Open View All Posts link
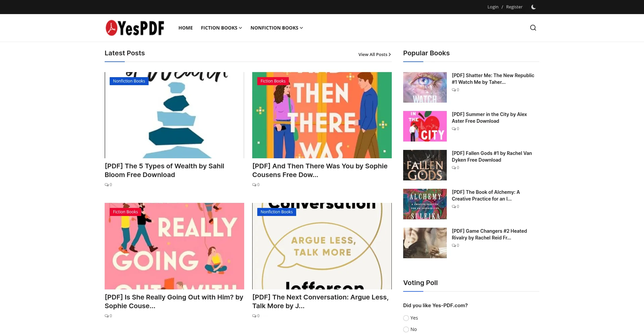 [375, 54]
